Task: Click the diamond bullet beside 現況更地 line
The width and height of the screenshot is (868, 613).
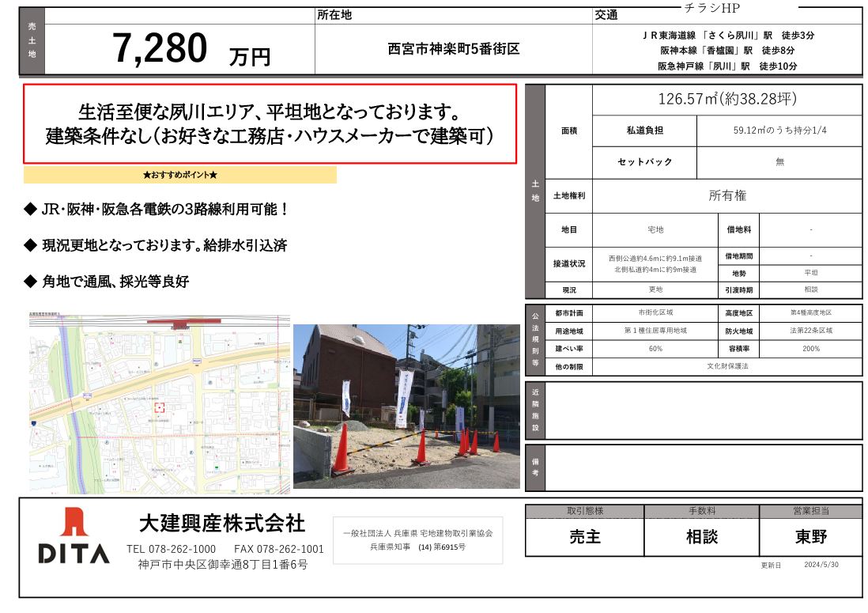Action: click(x=31, y=245)
